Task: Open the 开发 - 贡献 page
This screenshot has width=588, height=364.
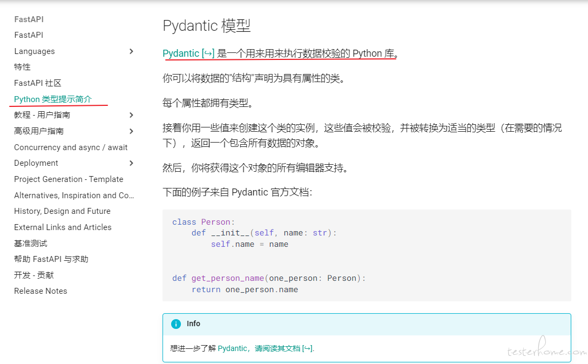Action: click(34, 275)
